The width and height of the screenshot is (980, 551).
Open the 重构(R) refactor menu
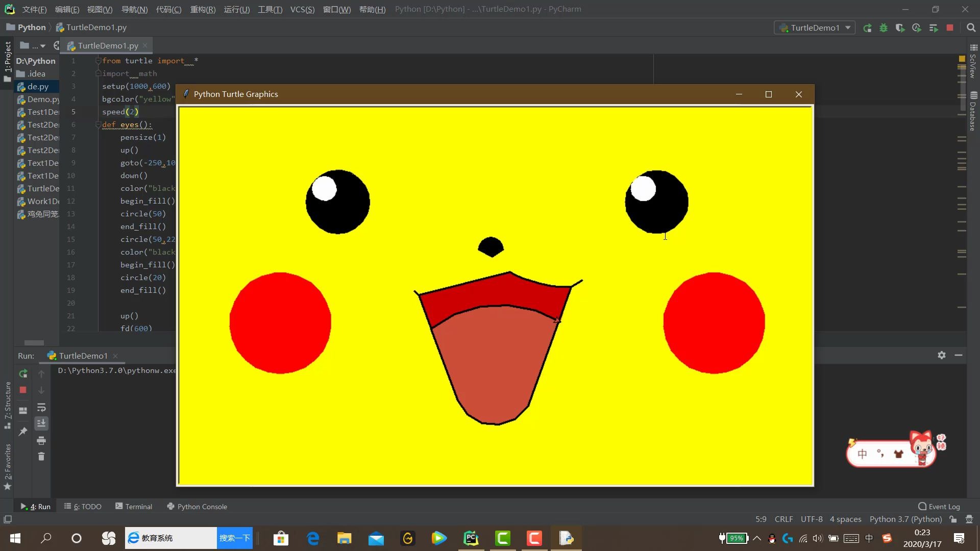coord(203,9)
